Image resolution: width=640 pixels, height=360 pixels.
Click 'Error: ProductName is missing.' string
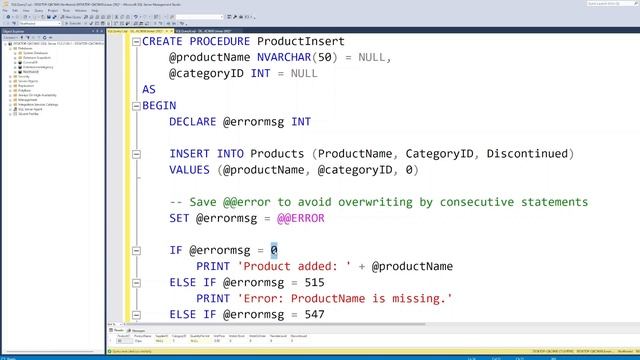(344, 299)
